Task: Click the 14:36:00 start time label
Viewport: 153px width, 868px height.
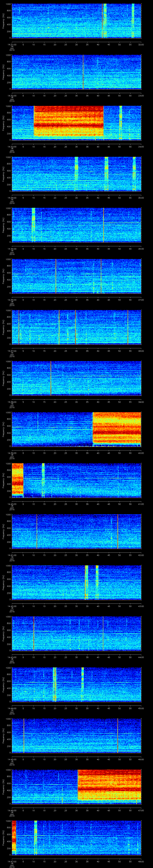Action: (x=12, y=300)
